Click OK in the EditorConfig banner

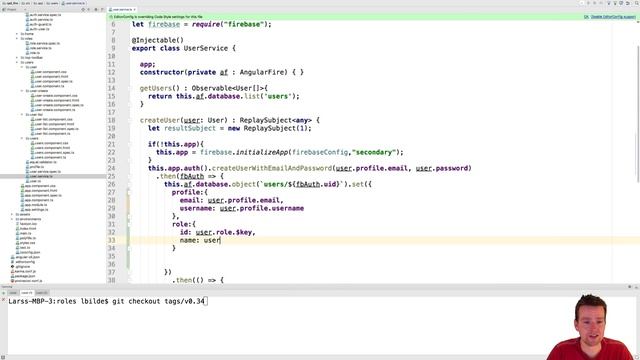(x=586, y=17)
